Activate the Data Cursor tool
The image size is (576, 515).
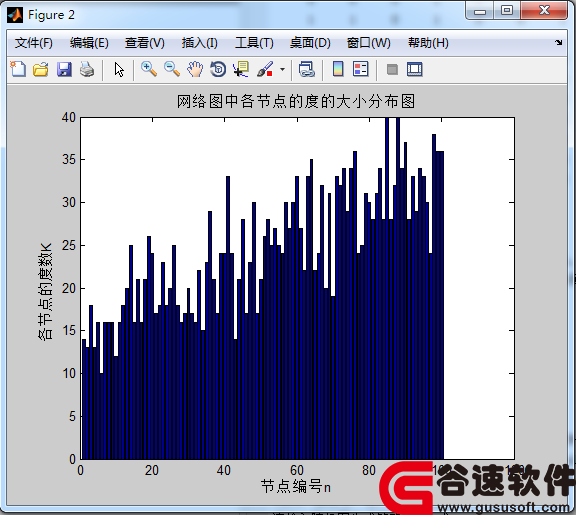click(x=241, y=69)
